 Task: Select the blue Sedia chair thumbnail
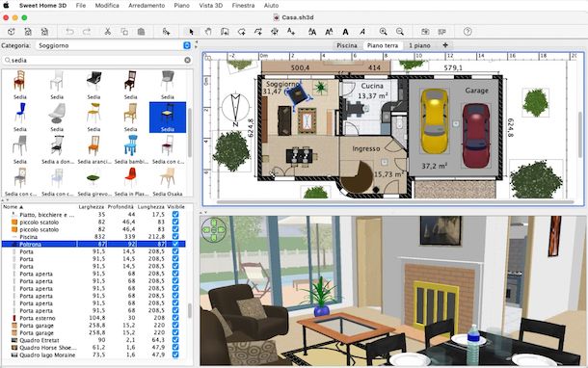pos(20,117)
